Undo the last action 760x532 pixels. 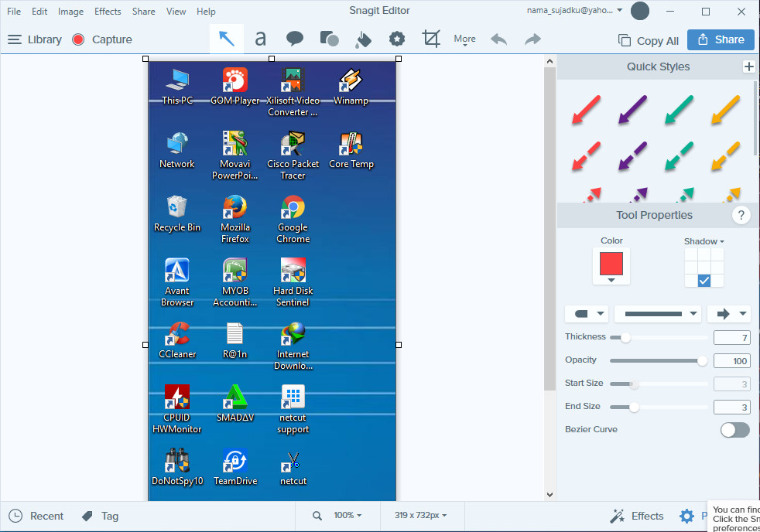coord(498,39)
